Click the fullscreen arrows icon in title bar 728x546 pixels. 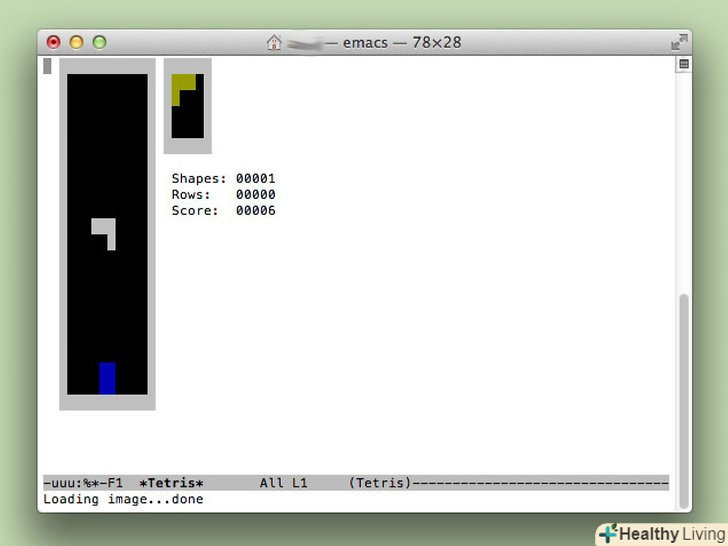pyautogui.click(x=679, y=42)
